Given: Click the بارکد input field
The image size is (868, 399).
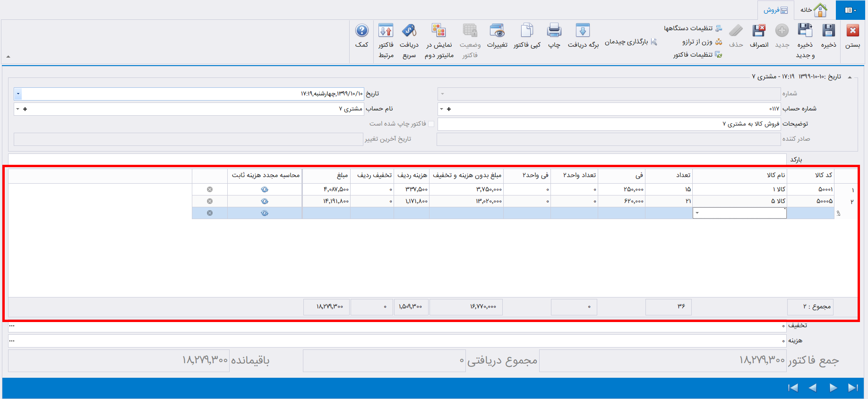Looking at the screenshot, I should point(397,159).
